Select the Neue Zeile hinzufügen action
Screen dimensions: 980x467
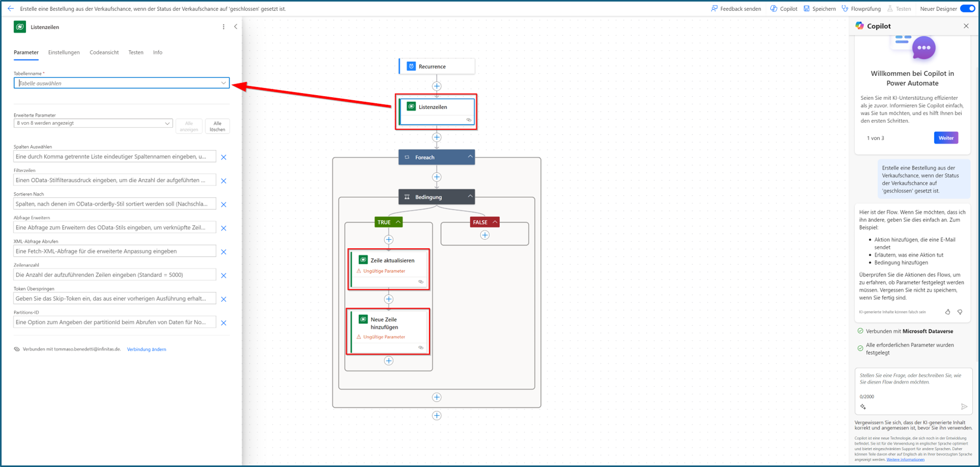[388, 331]
